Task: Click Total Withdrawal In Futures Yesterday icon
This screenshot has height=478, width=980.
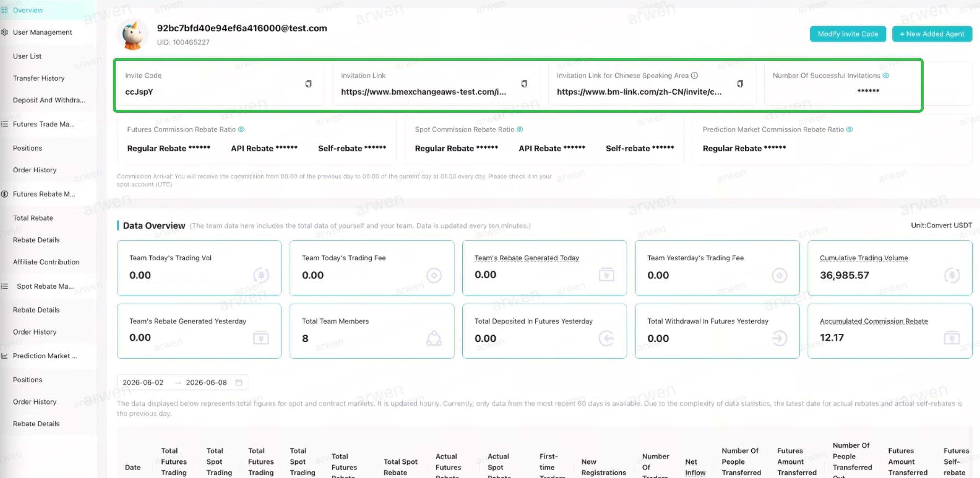Action: point(779,338)
